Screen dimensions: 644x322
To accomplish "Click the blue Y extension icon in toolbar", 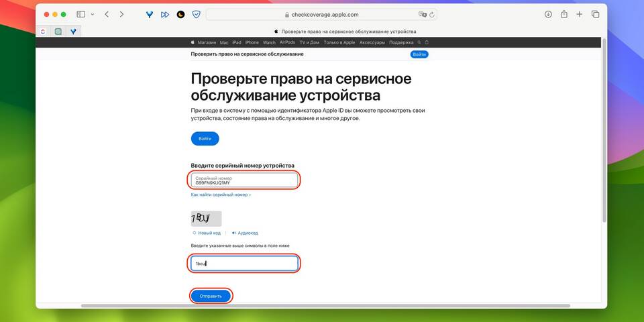I will pyautogui.click(x=150, y=14).
